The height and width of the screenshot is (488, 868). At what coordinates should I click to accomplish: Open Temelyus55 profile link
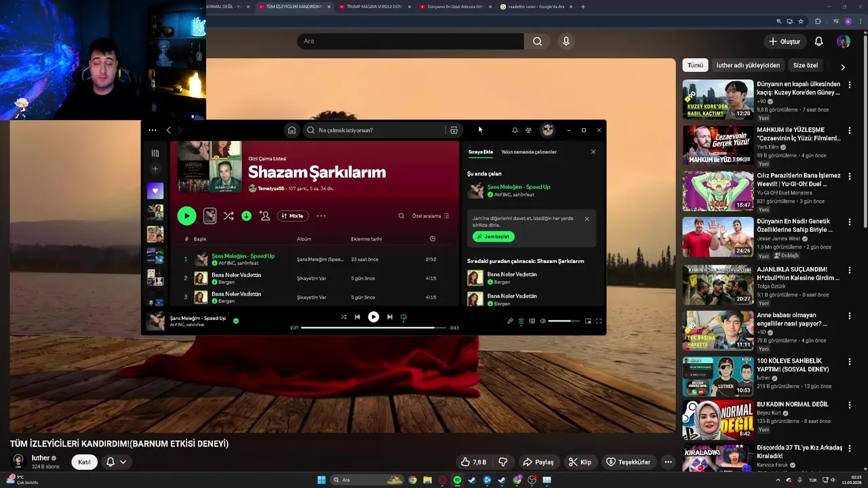270,188
